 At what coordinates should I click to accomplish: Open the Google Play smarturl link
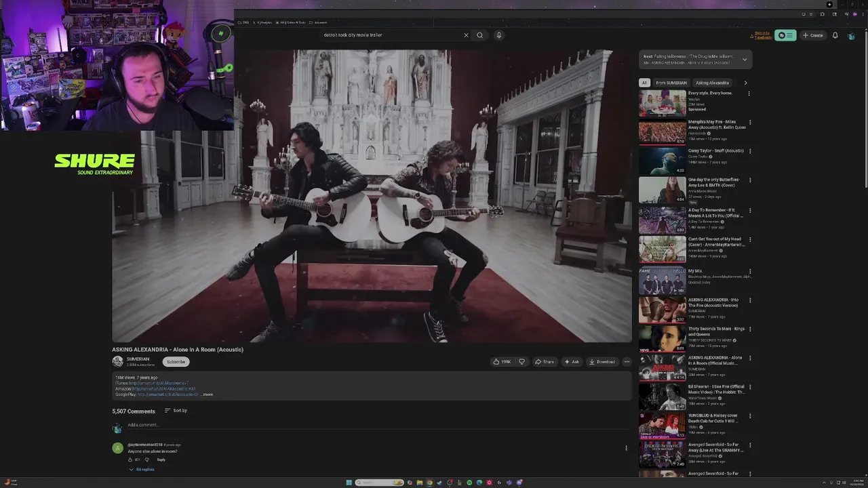point(168,394)
